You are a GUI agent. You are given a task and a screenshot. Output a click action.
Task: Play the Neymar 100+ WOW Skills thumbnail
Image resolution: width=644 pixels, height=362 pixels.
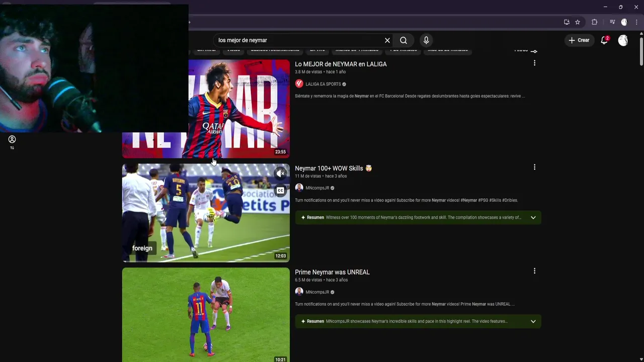pyautogui.click(x=206, y=213)
